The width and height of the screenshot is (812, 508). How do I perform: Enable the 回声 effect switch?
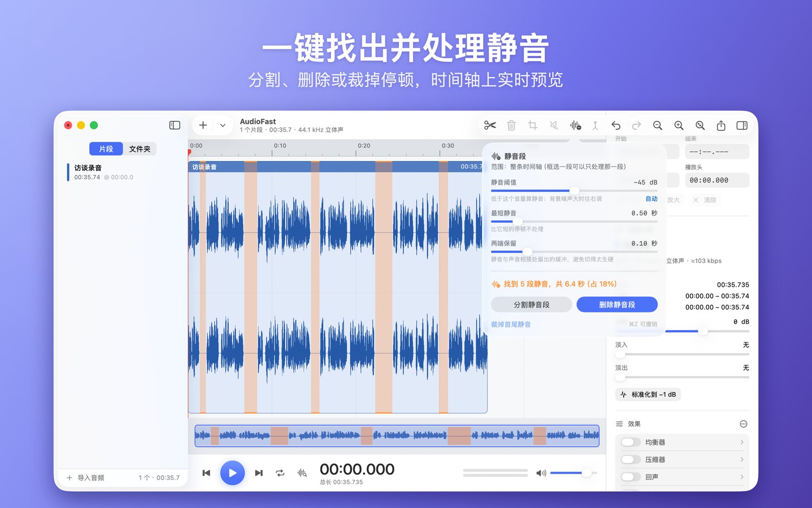coord(631,477)
